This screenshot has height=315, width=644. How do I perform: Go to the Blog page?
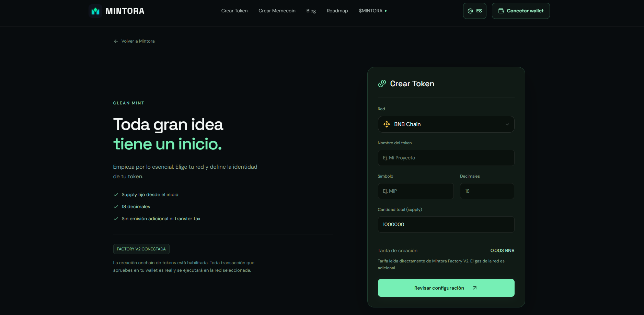(x=311, y=11)
